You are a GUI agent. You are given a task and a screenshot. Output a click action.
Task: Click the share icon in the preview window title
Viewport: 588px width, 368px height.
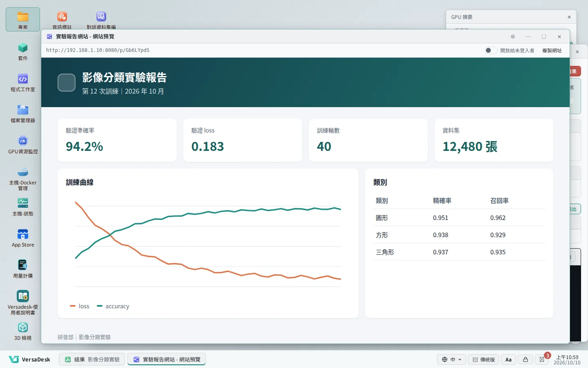[x=49, y=36]
